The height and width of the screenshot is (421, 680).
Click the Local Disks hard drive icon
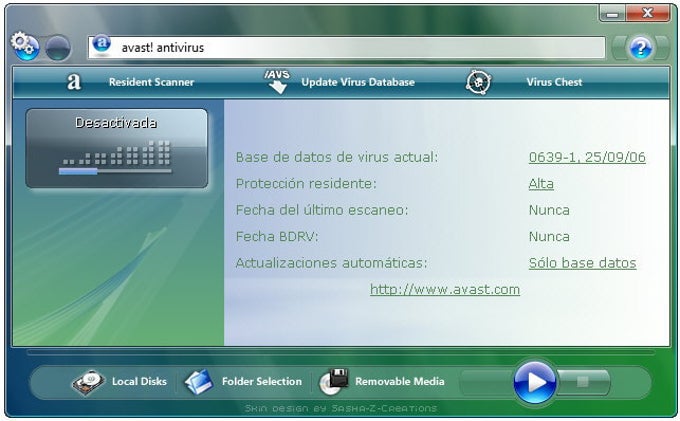[x=88, y=382]
